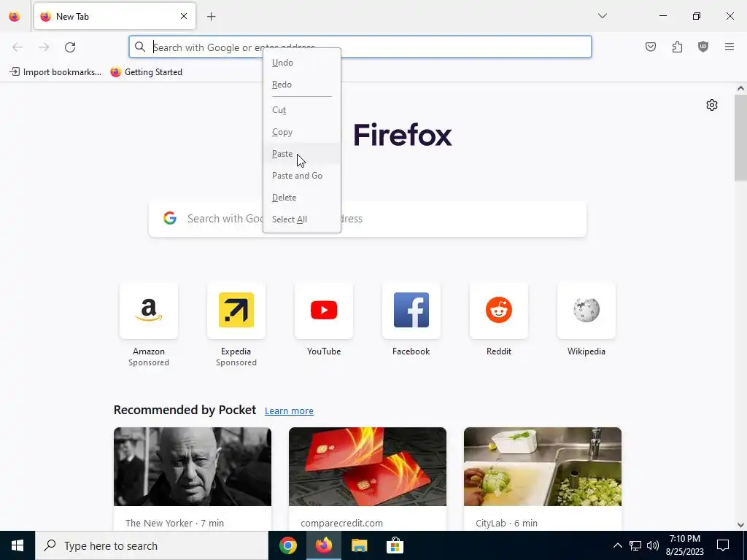Open the Extensions puzzle icon
This screenshot has height=560, width=747.
[x=677, y=47]
